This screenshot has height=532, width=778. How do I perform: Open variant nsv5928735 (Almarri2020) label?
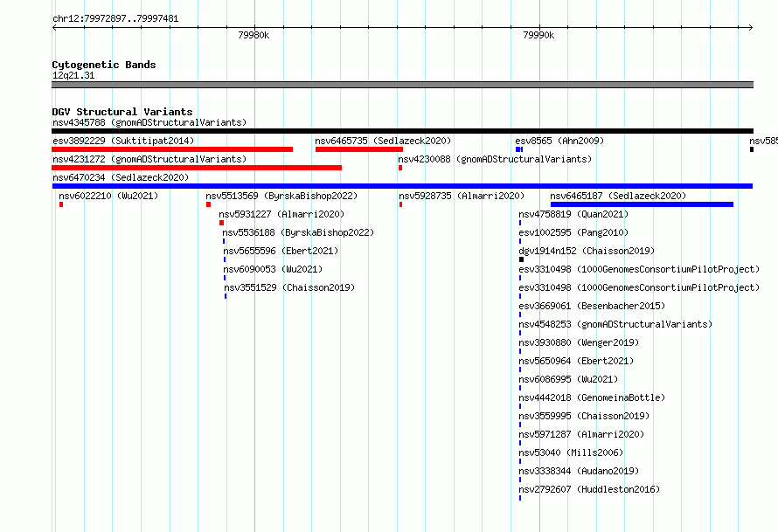click(462, 196)
